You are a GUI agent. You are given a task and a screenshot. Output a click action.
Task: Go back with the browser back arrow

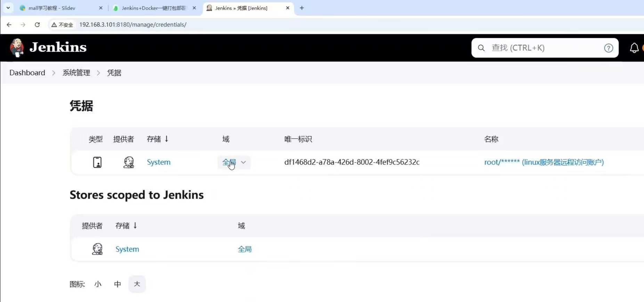coord(9,25)
